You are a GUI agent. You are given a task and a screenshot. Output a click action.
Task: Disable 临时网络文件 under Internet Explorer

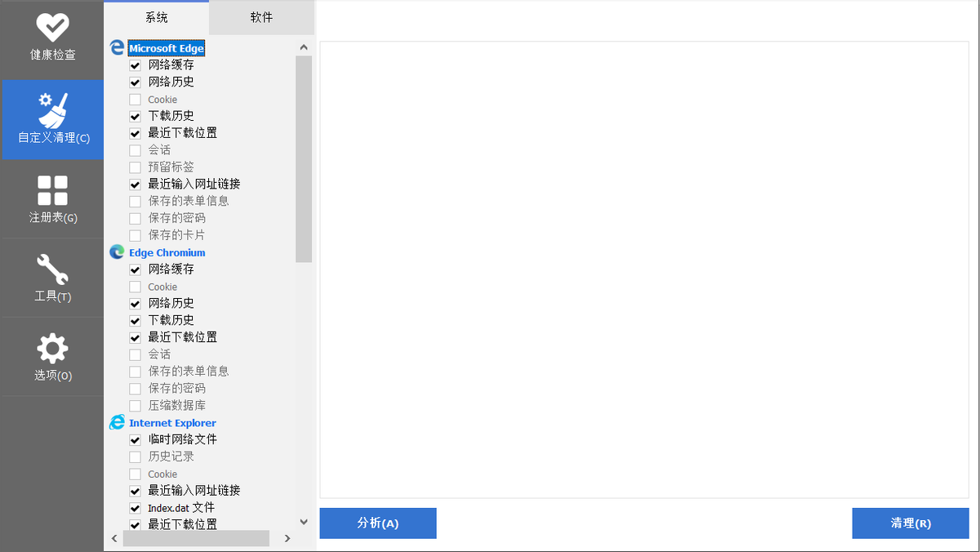[134, 439]
